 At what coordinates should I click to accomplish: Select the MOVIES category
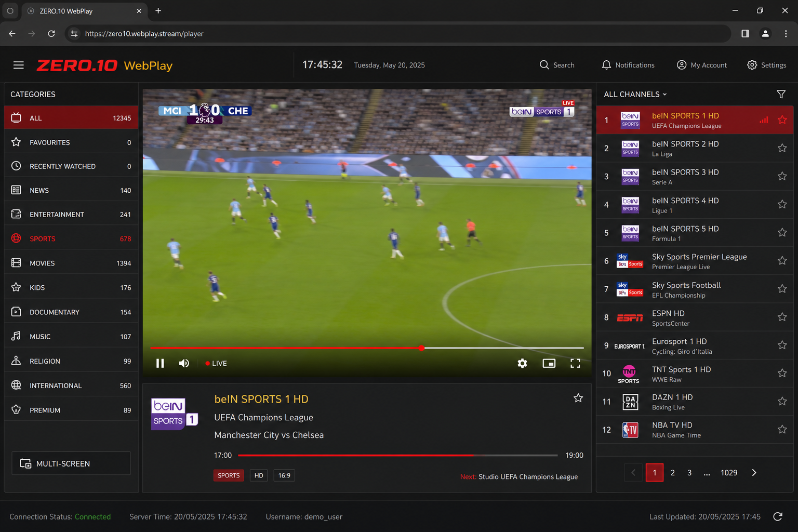click(71, 263)
